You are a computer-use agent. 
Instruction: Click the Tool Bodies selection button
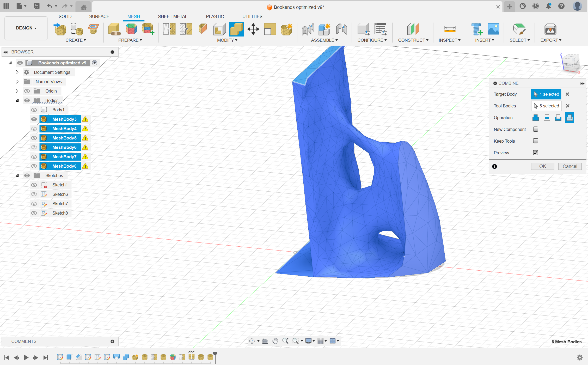click(x=546, y=106)
